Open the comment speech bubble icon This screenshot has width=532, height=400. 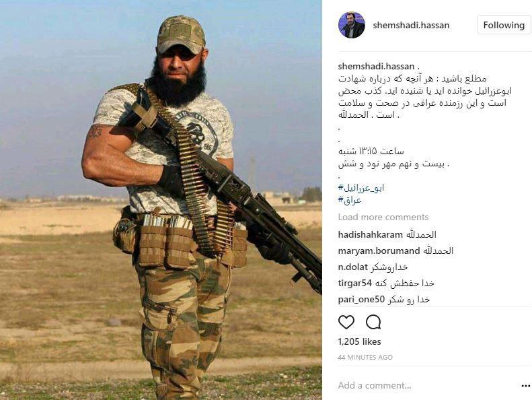tap(373, 322)
